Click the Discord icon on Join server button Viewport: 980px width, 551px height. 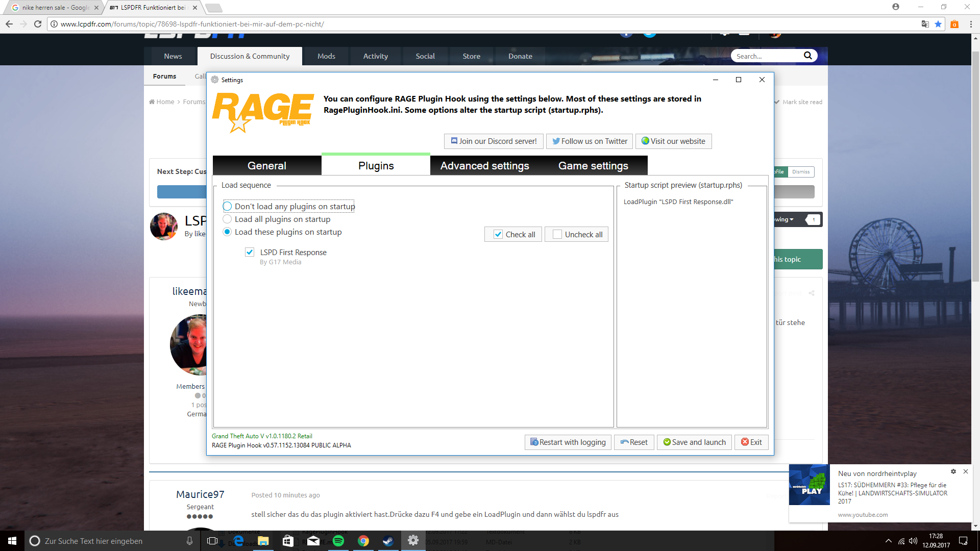(454, 141)
